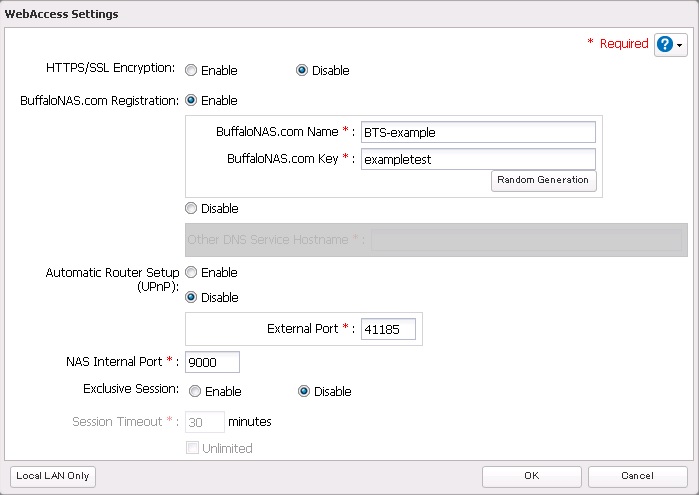Image resolution: width=699 pixels, height=495 pixels.
Task: Enable Automatic Router Setup (UPnP)
Action: (x=191, y=273)
